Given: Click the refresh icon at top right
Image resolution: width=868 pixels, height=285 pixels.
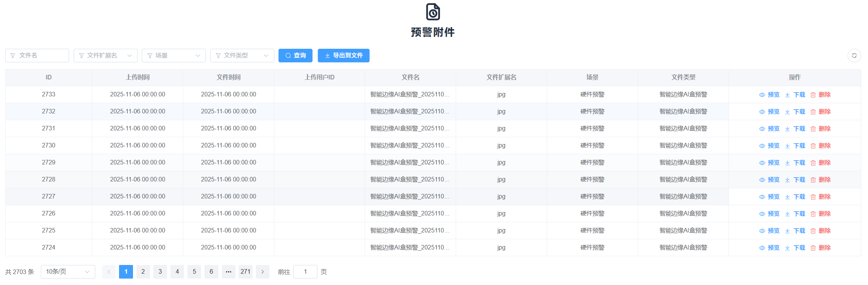Looking at the screenshot, I should (854, 56).
